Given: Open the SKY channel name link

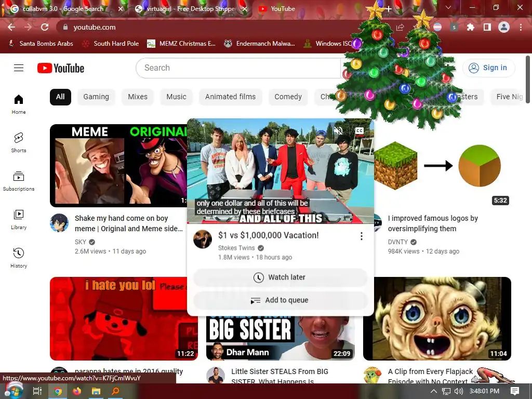Looking at the screenshot, I should coord(81,242).
